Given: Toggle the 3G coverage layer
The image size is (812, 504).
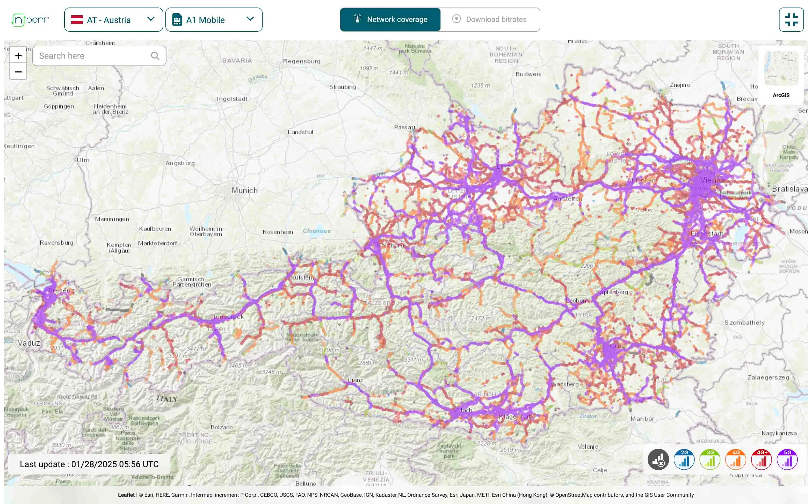Looking at the screenshot, I should (x=710, y=460).
